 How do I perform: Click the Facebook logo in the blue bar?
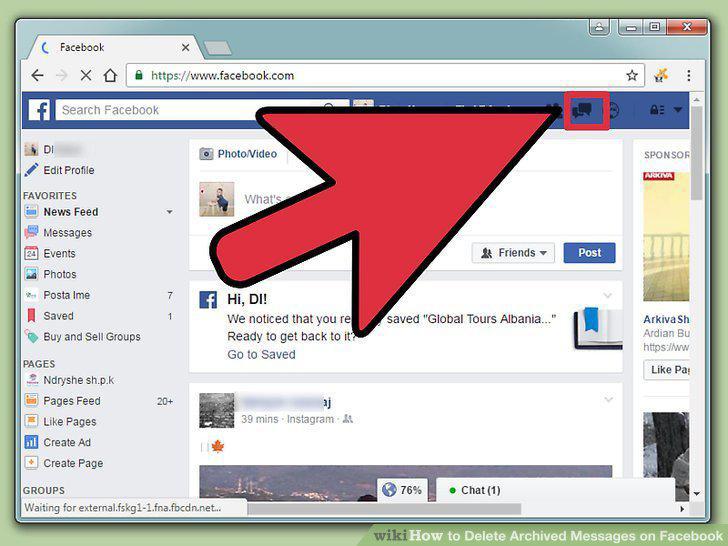pyautogui.click(x=39, y=110)
